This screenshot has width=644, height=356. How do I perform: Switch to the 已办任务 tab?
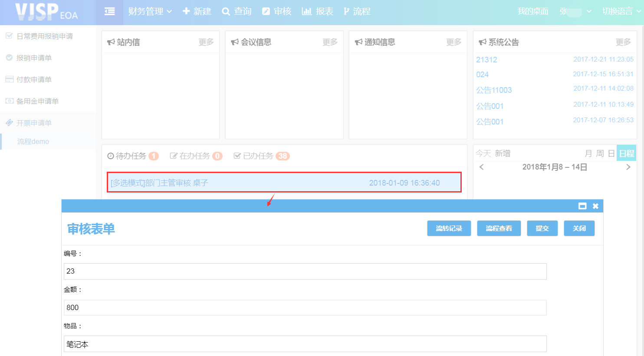point(261,156)
